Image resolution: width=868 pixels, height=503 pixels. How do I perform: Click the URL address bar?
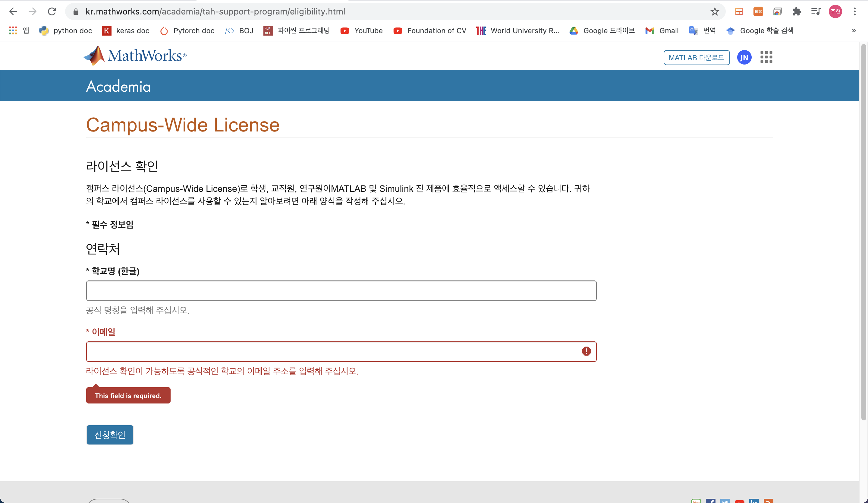coord(379,12)
